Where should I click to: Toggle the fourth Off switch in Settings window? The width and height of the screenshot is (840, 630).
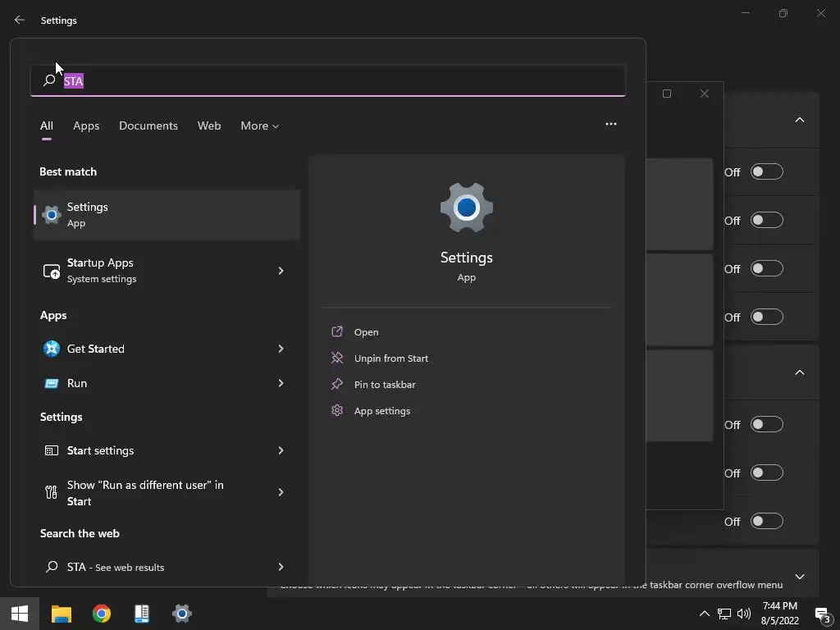[x=767, y=317]
